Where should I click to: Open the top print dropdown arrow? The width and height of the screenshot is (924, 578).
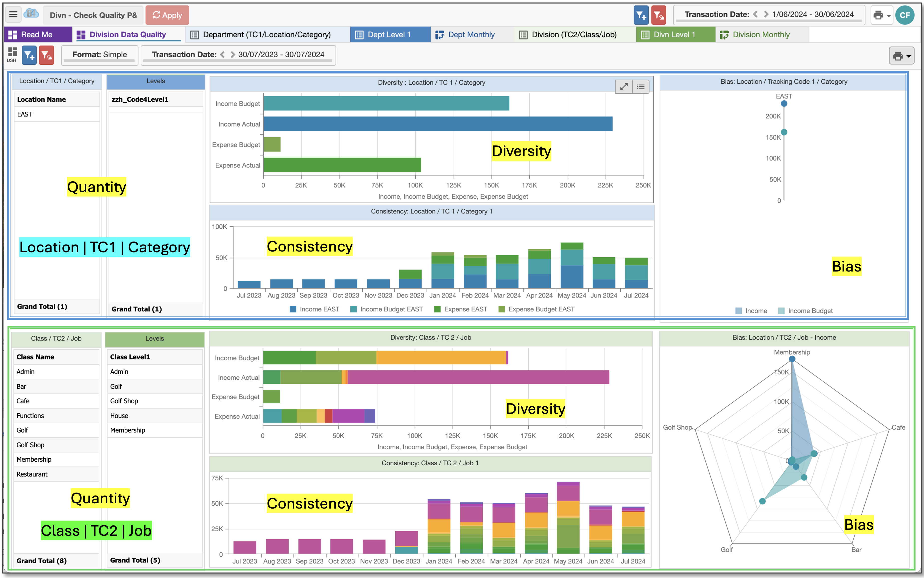[889, 16]
